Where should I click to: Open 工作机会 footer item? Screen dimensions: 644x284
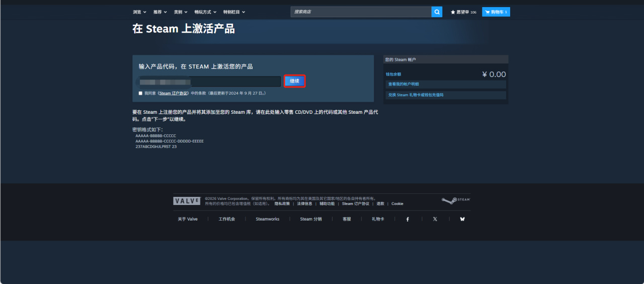pyautogui.click(x=227, y=219)
